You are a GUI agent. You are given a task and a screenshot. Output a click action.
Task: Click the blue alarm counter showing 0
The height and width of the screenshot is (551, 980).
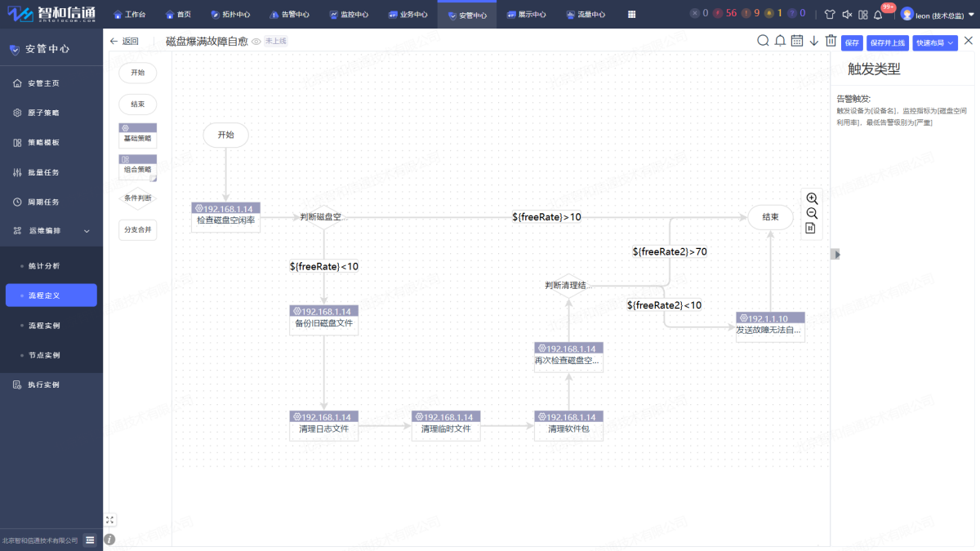click(x=797, y=14)
